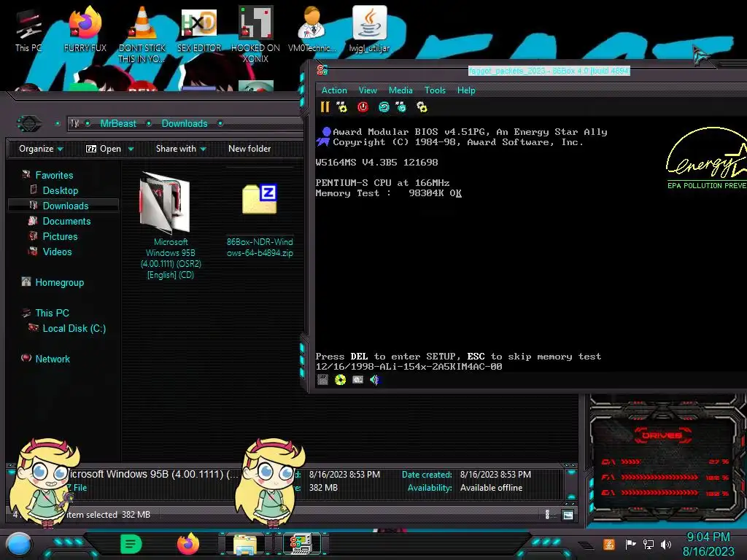The width and height of the screenshot is (747, 560).
Task: Open the Action menu in 86Box
Action: [x=334, y=90]
